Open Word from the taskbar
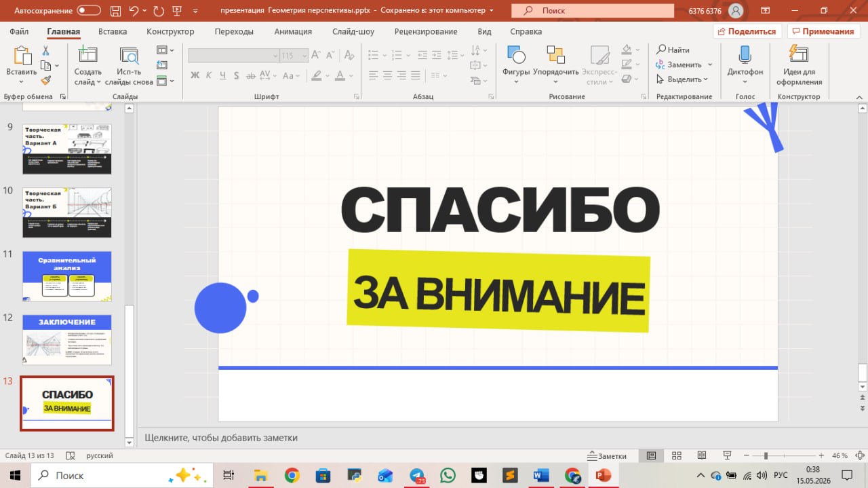The height and width of the screenshot is (488, 868). click(540, 475)
